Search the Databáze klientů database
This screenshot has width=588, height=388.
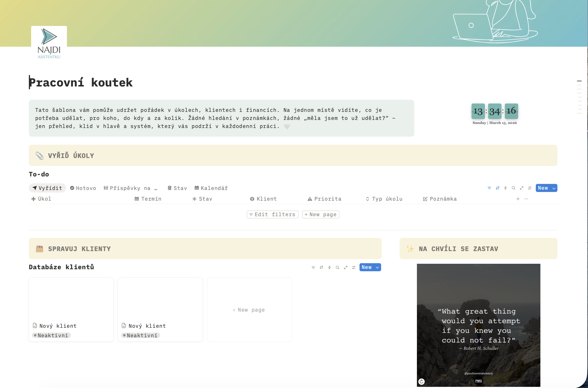pyautogui.click(x=337, y=268)
